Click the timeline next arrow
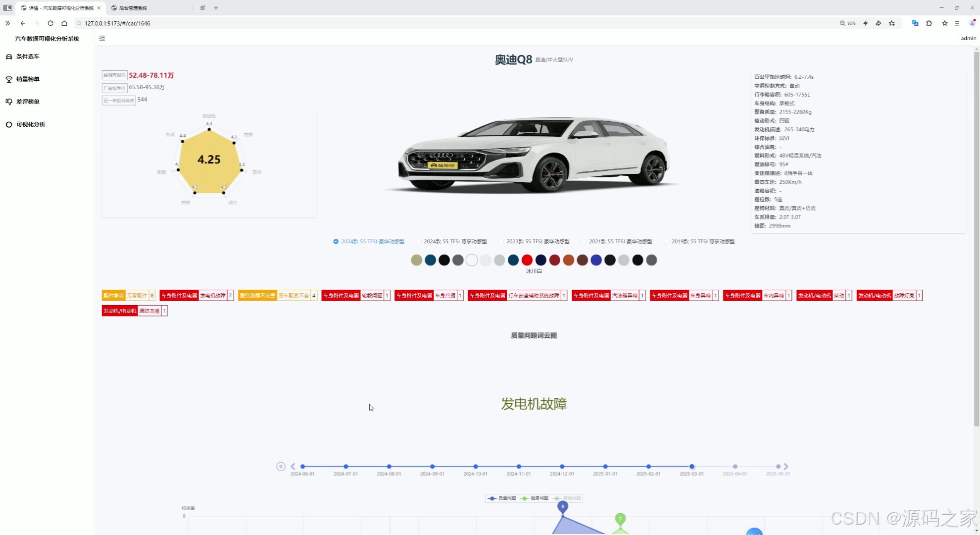 pyautogui.click(x=786, y=467)
